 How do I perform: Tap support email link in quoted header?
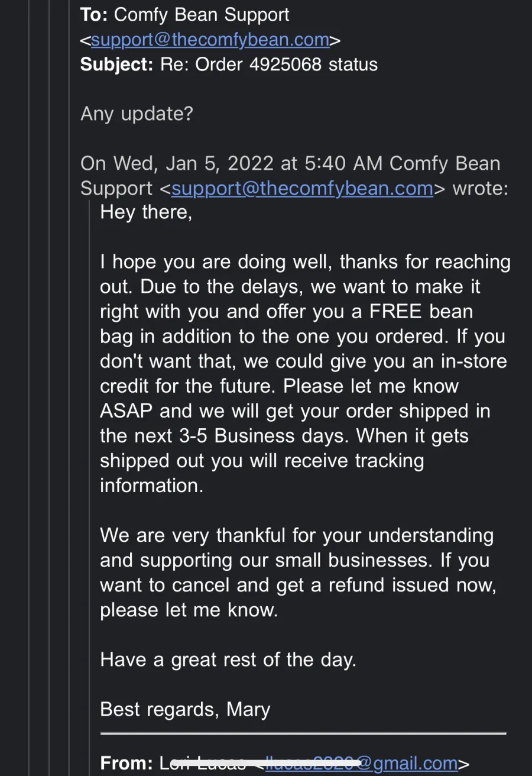tap(302, 188)
